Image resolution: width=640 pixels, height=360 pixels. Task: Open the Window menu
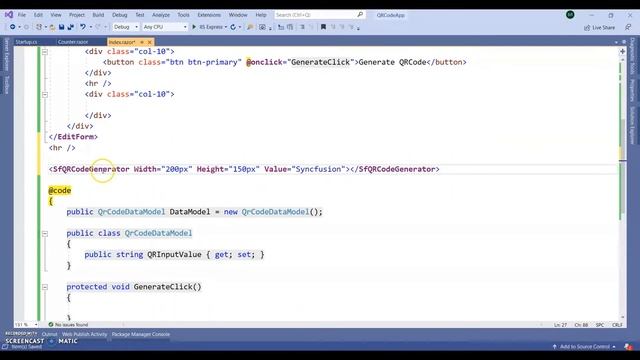coord(238,15)
